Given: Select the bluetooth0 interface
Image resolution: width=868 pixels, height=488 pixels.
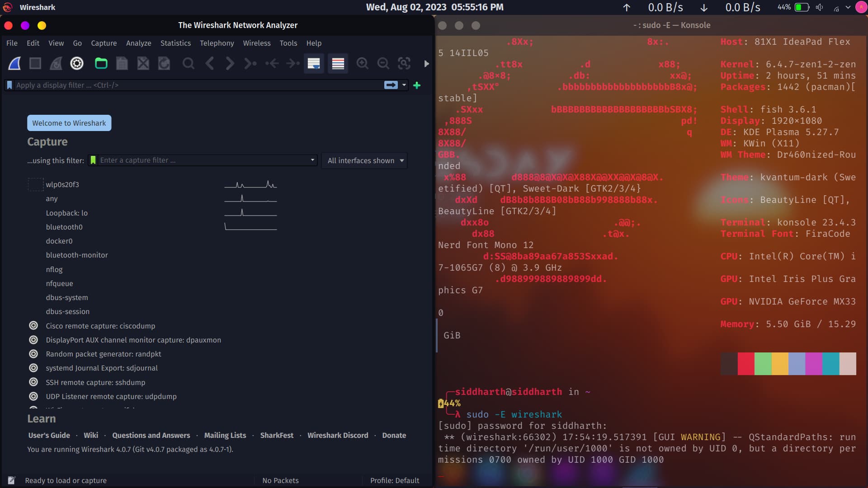Looking at the screenshot, I should (x=64, y=227).
